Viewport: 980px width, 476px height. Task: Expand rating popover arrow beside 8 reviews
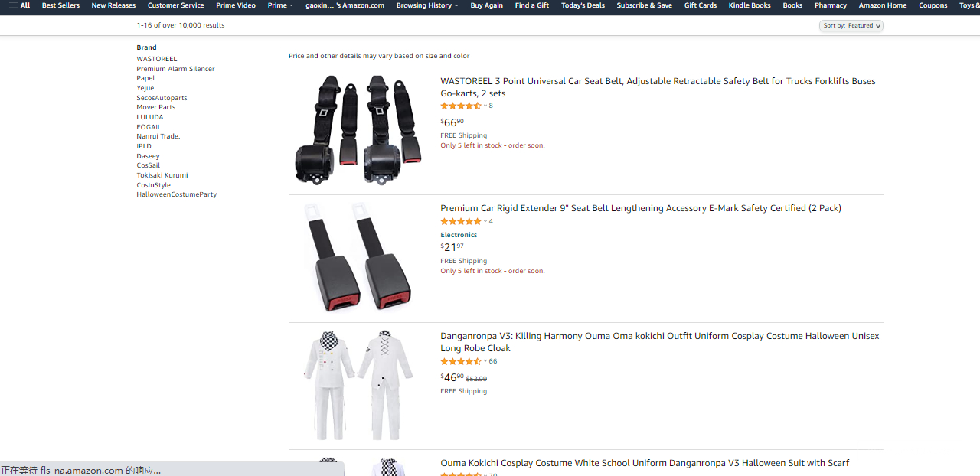(485, 106)
